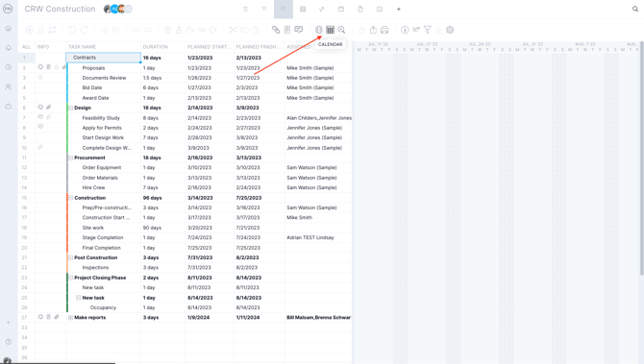Select empty row number 33
644x364 pixels.
pos(24,328)
